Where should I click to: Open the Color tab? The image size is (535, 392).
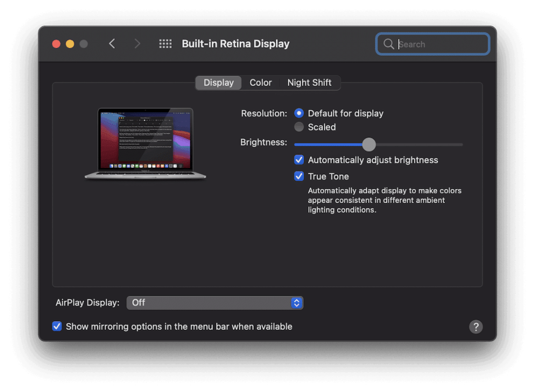261,82
